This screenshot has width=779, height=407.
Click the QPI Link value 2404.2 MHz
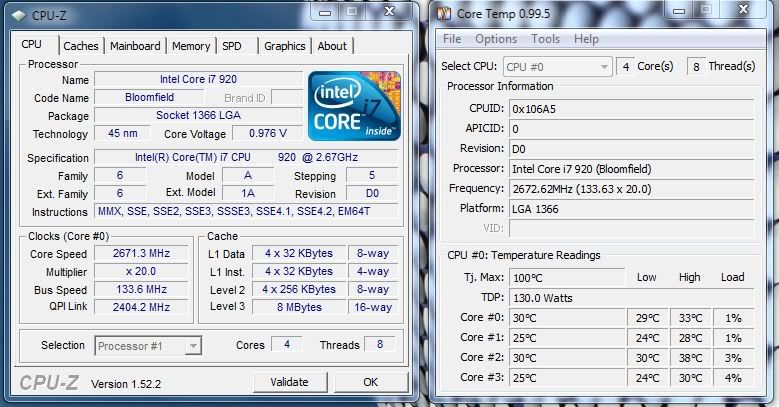tap(141, 307)
